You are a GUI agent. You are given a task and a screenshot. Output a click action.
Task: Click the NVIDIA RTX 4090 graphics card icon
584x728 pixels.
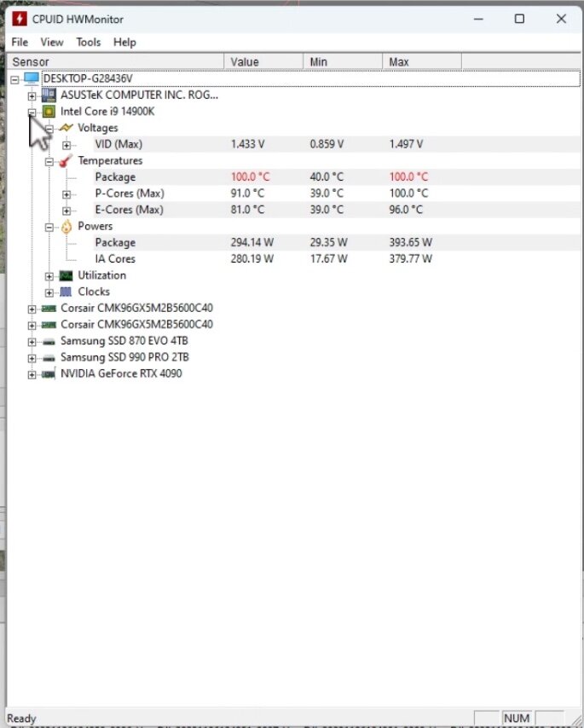(x=49, y=373)
